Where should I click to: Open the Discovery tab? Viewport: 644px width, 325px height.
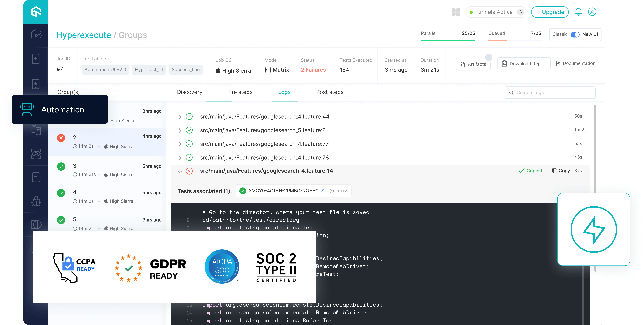pyautogui.click(x=189, y=92)
